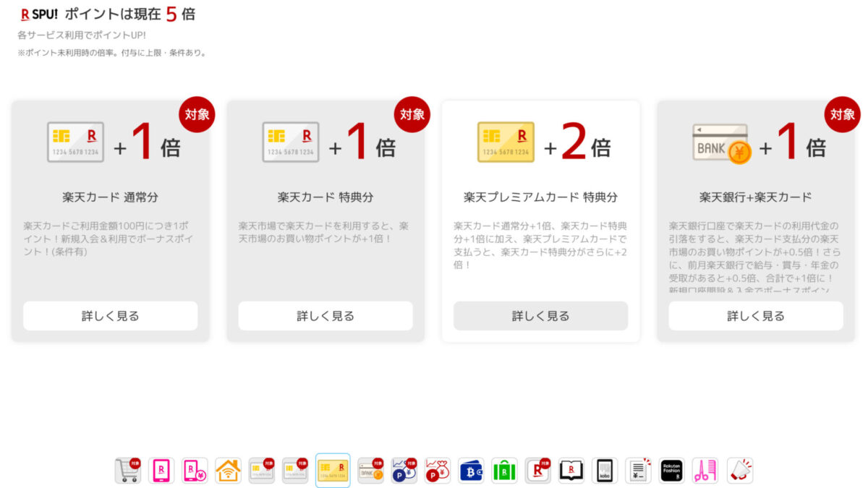Image resolution: width=868 pixels, height=488 pixels.
Task: Click the silver card image in 楽天カード 特典分
Action: [x=291, y=142]
